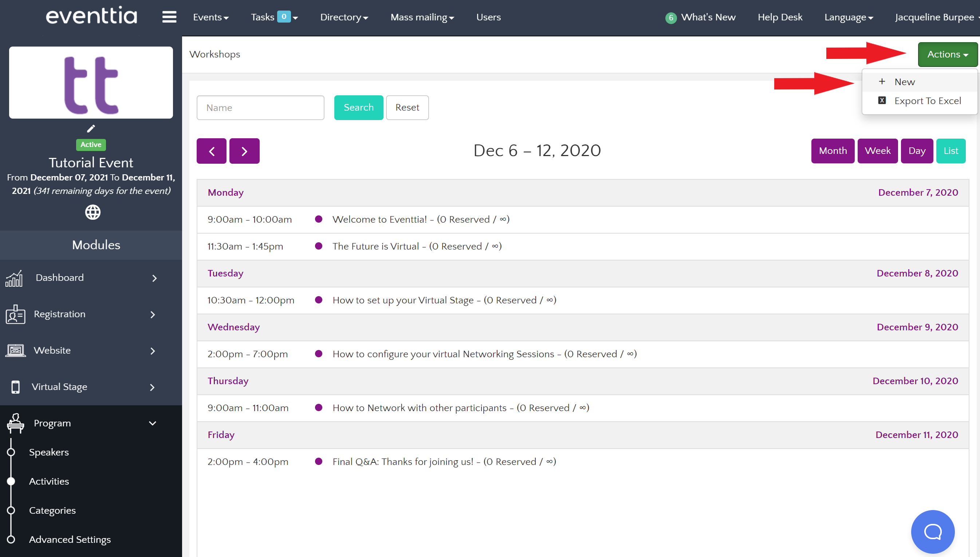
Task: Switch to Week view
Action: (877, 151)
